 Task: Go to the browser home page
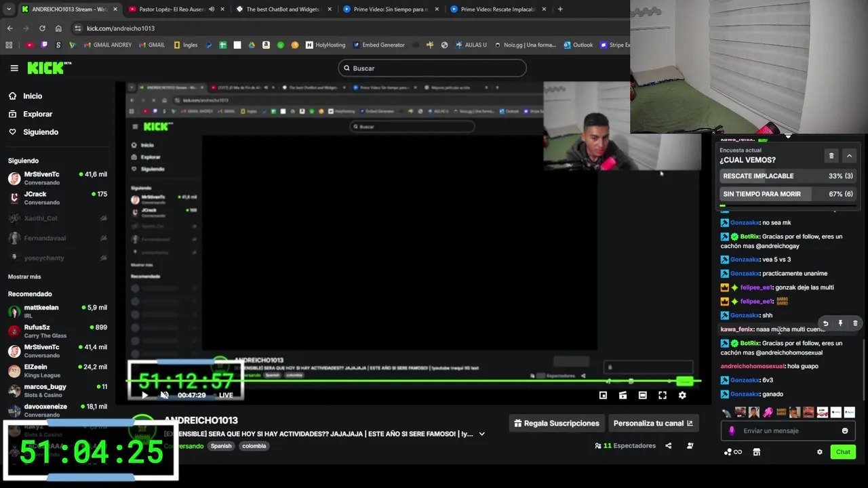[58, 28]
